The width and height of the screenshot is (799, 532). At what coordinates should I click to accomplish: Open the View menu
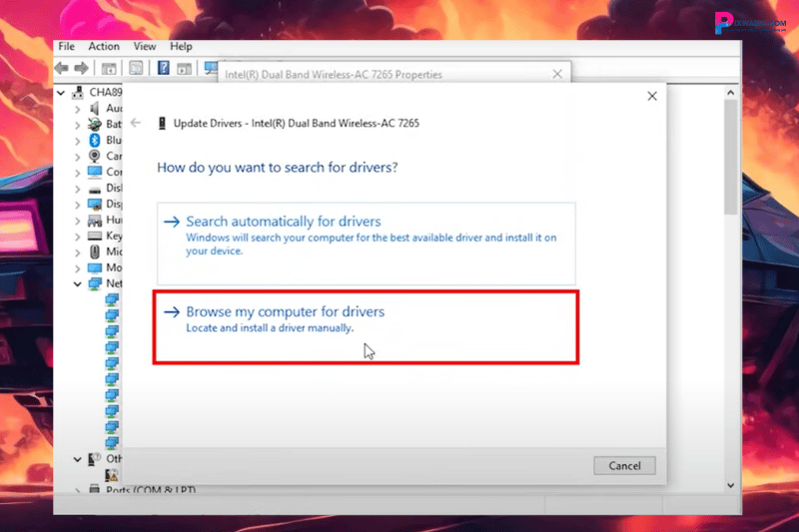[145, 46]
